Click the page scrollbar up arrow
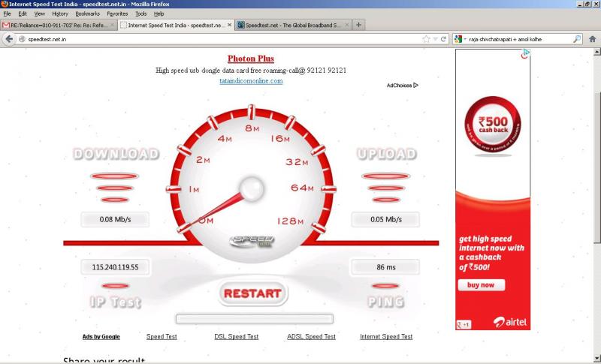This screenshot has height=364, width=601. [x=597, y=51]
